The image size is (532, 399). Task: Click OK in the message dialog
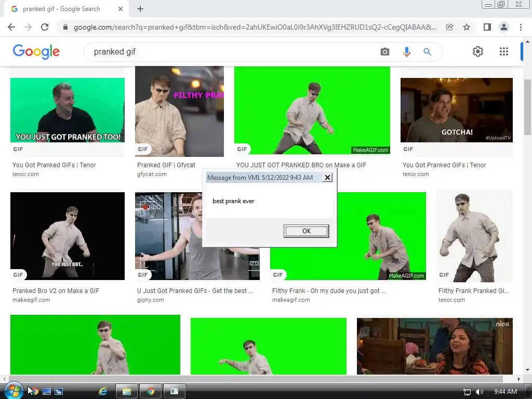point(306,231)
